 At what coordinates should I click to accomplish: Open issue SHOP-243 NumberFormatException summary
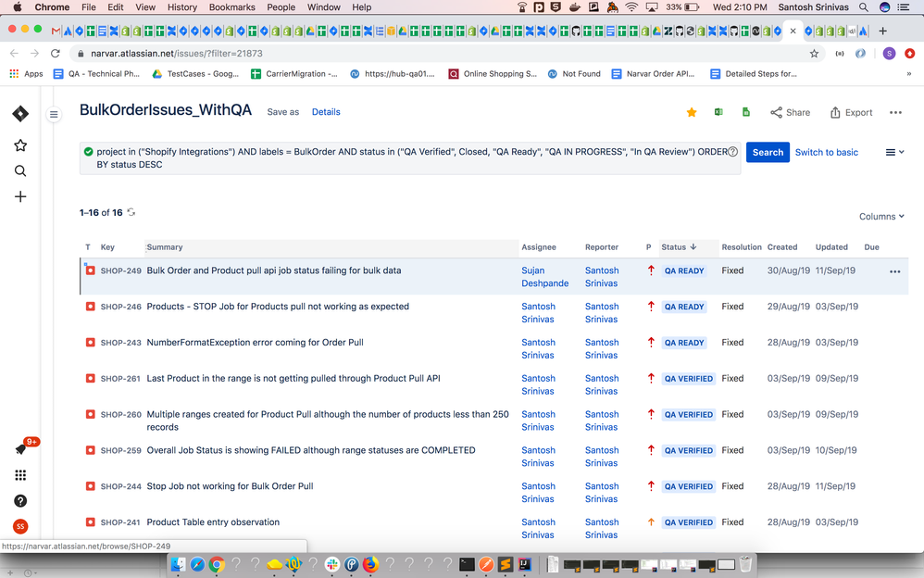tap(256, 342)
